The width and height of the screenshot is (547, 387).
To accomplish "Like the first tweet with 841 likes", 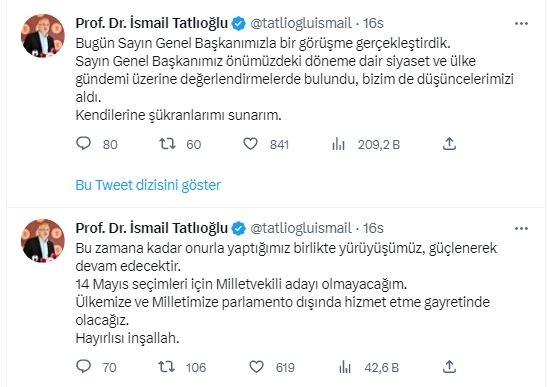I will (250, 143).
